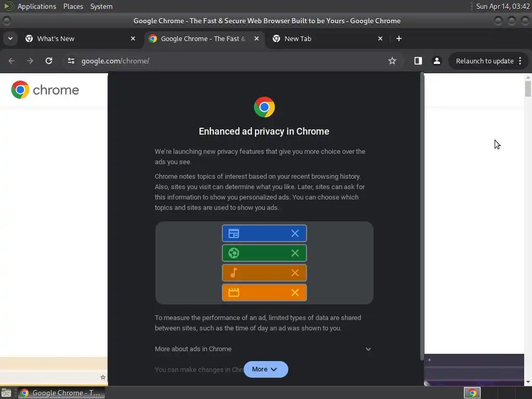Click the orange music note icon
The height and width of the screenshot is (399, 532).
point(234,273)
